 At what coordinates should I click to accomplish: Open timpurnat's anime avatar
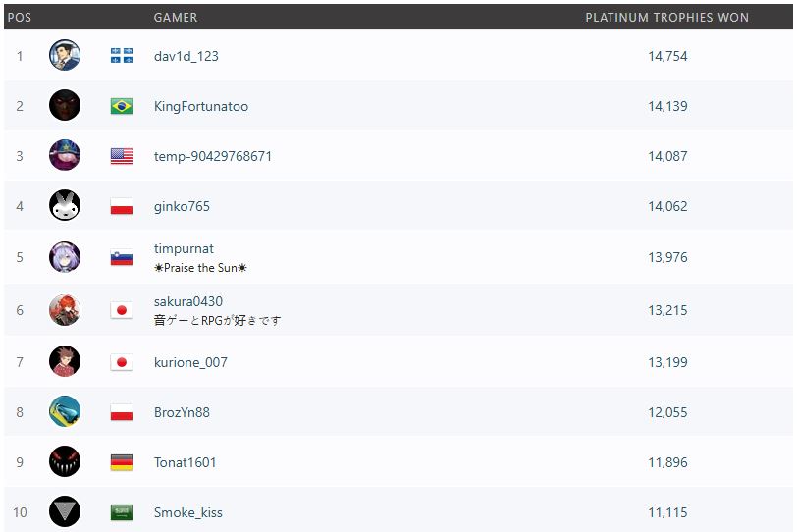pos(65,256)
